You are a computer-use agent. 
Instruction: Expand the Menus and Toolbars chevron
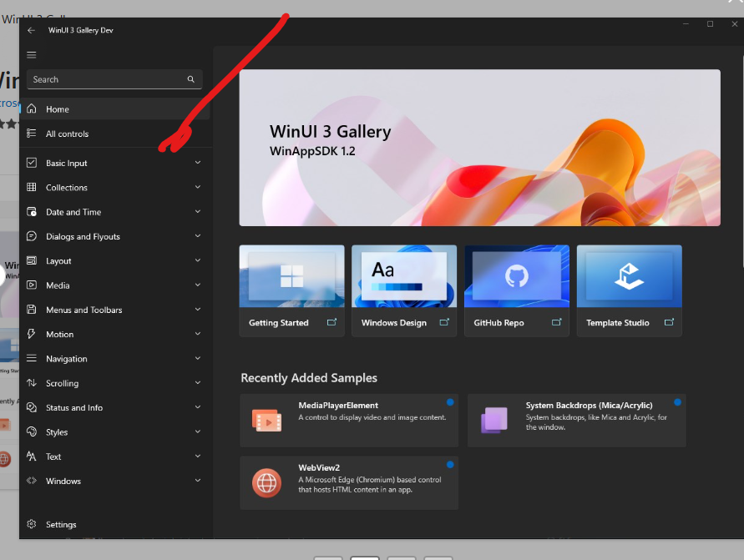[x=198, y=310]
